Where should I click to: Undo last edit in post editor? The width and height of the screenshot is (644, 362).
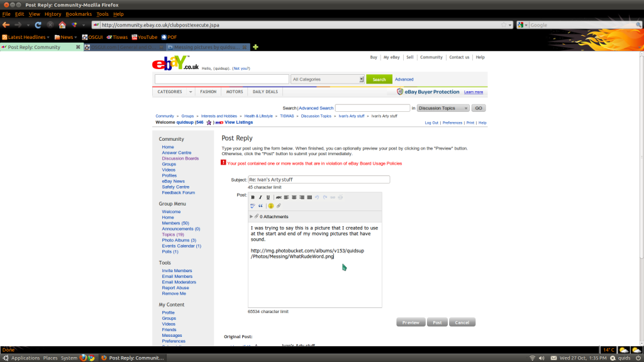pos(317,197)
